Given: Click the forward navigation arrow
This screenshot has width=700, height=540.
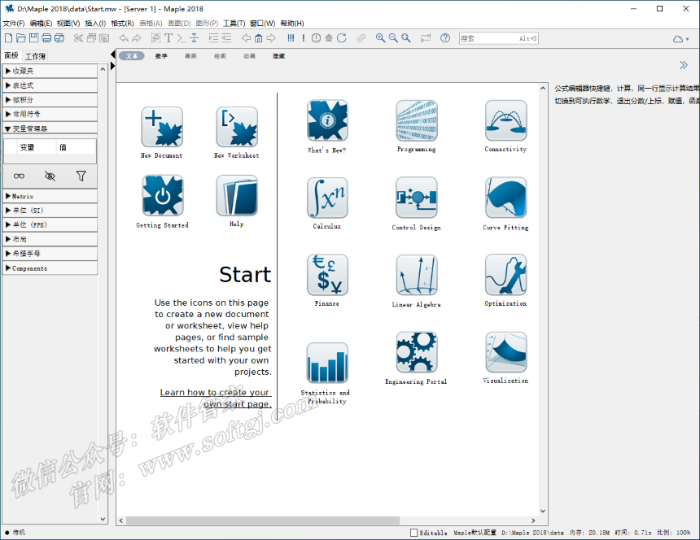Looking at the screenshot, I should (271, 38).
